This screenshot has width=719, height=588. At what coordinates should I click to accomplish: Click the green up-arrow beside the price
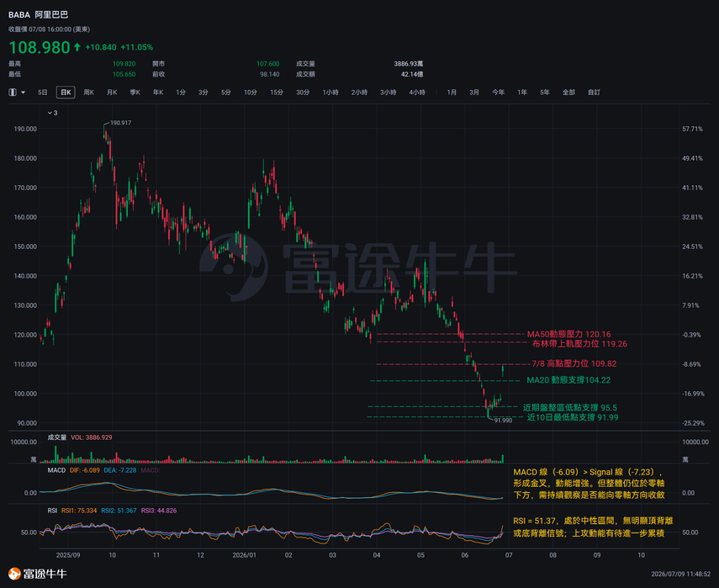[77, 47]
